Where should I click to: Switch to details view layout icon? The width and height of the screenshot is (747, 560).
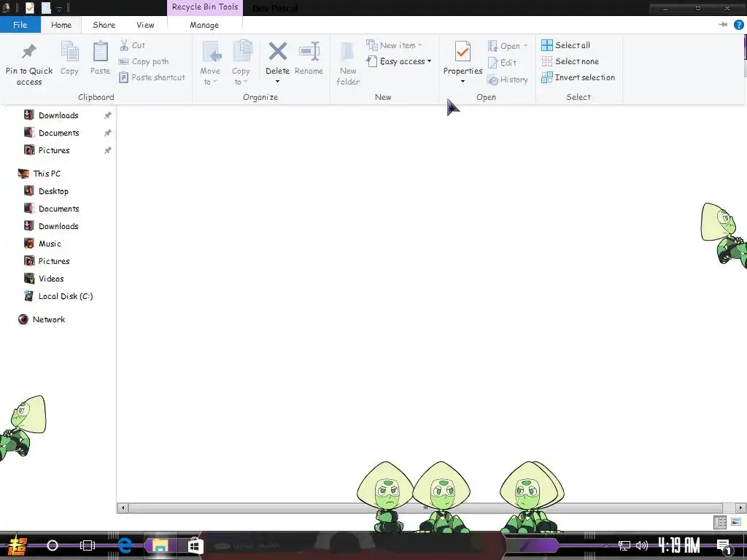tap(720, 522)
